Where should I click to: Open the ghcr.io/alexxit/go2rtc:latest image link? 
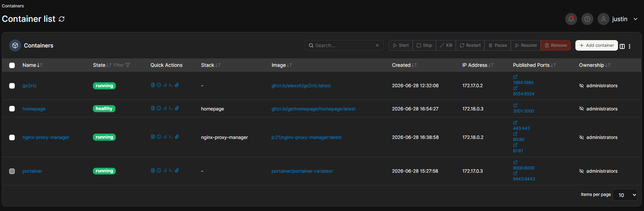coord(301,85)
